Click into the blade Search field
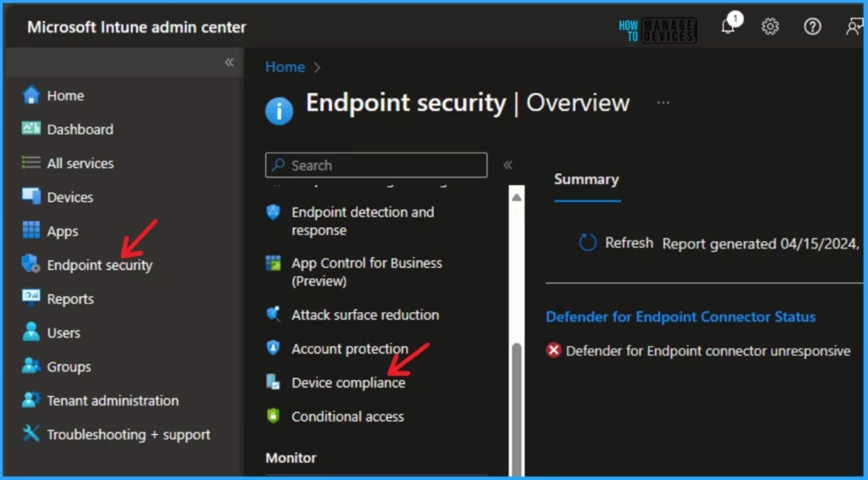This screenshot has width=868, height=480. 376,165
